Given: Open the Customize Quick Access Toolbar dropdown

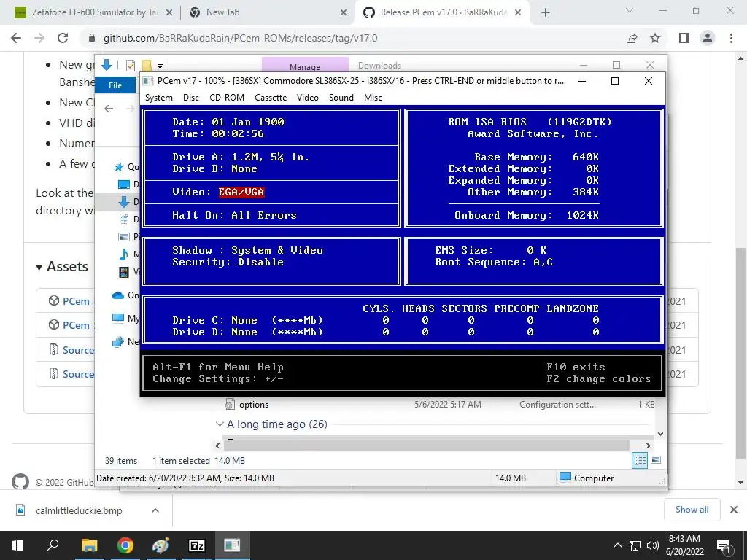Looking at the screenshot, I should [x=160, y=66].
